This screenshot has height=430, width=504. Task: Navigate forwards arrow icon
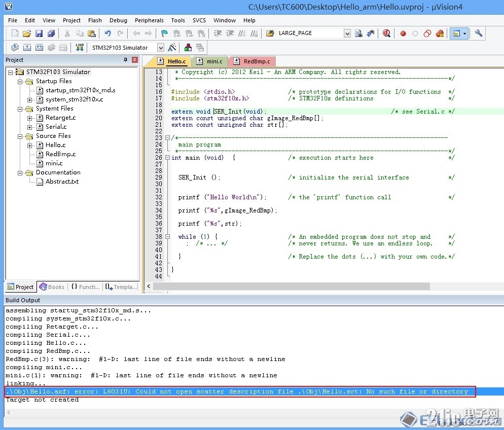pos(148,33)
